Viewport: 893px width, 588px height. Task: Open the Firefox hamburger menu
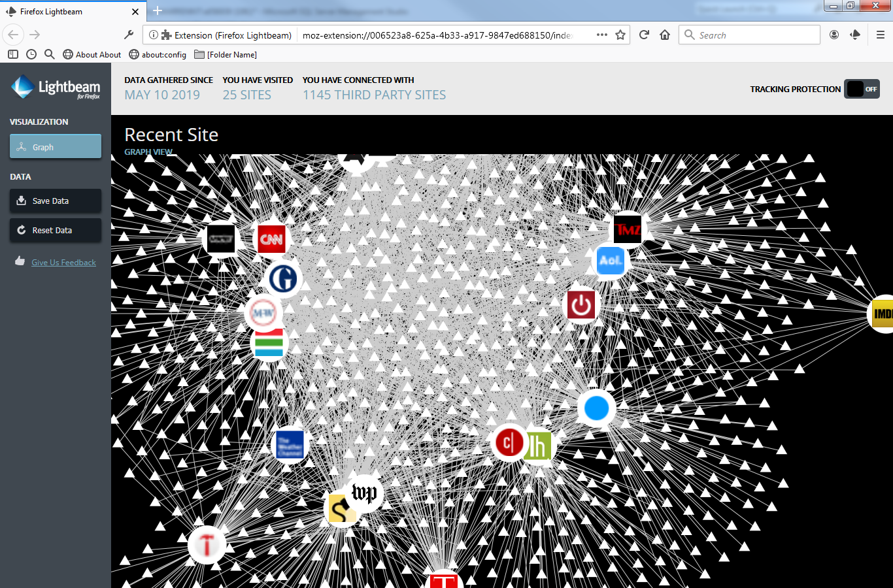pyautogui.click(x=881, y=35)
